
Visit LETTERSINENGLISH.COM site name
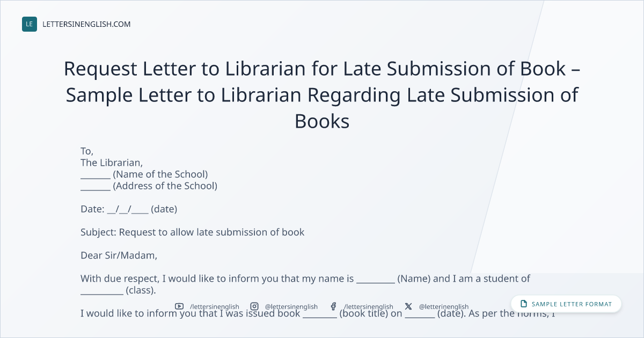[86, 24]
